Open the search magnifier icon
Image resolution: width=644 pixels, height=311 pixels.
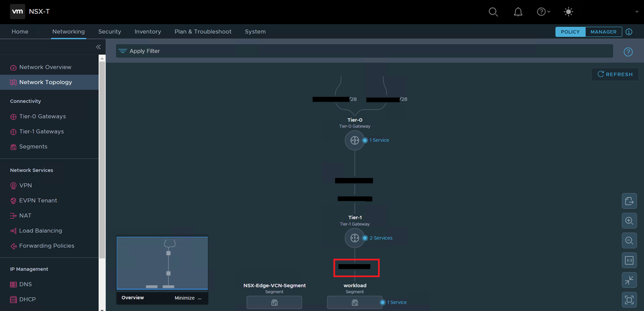click(x=494, y=12)
